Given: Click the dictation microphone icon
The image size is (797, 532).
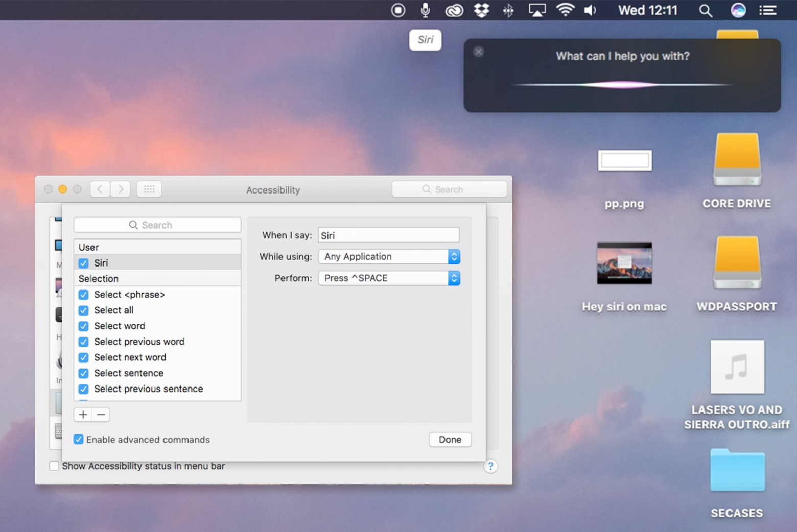Looking at the screenshot, I should [425, 10].
